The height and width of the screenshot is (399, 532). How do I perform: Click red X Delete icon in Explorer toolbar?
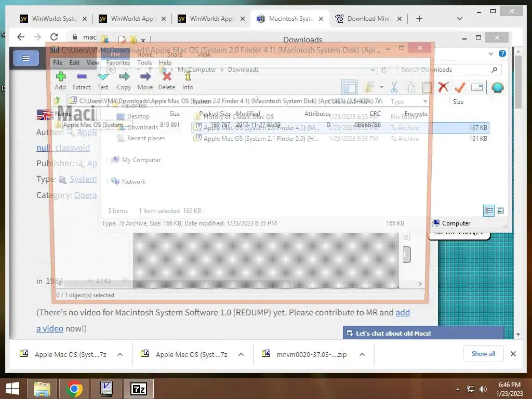point(443,87)
